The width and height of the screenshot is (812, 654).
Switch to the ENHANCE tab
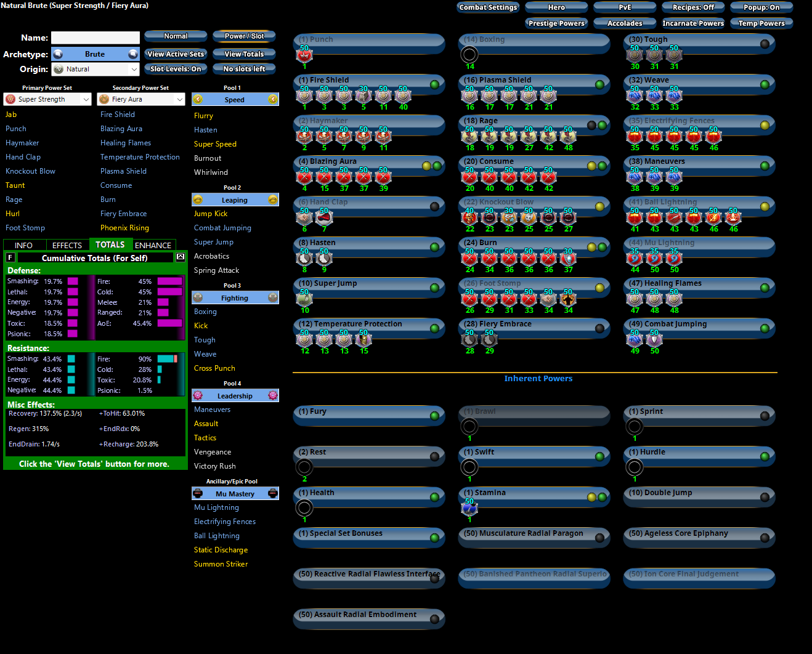(153, 245)
